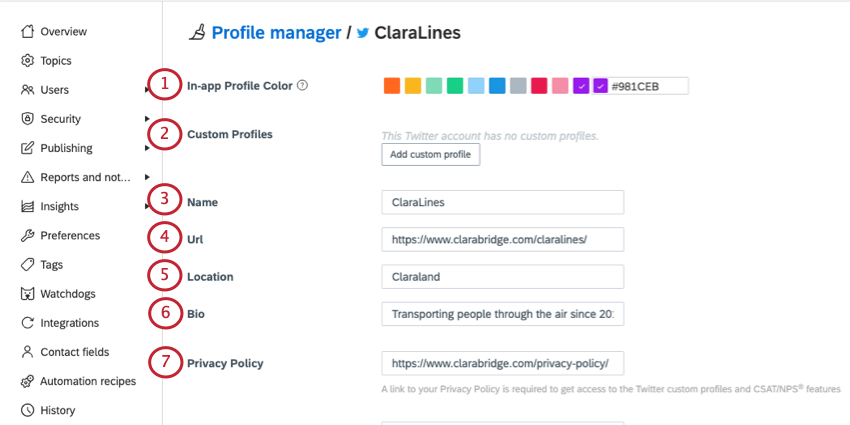
Task: Go back to Profile manager link
Action: (x=276, y=33)
